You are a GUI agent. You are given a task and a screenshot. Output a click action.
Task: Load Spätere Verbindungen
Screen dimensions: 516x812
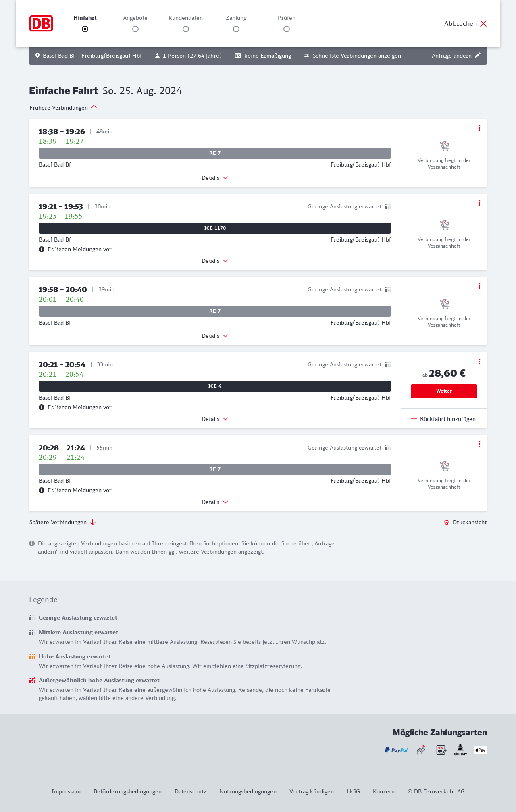click(x=62, y=522)
